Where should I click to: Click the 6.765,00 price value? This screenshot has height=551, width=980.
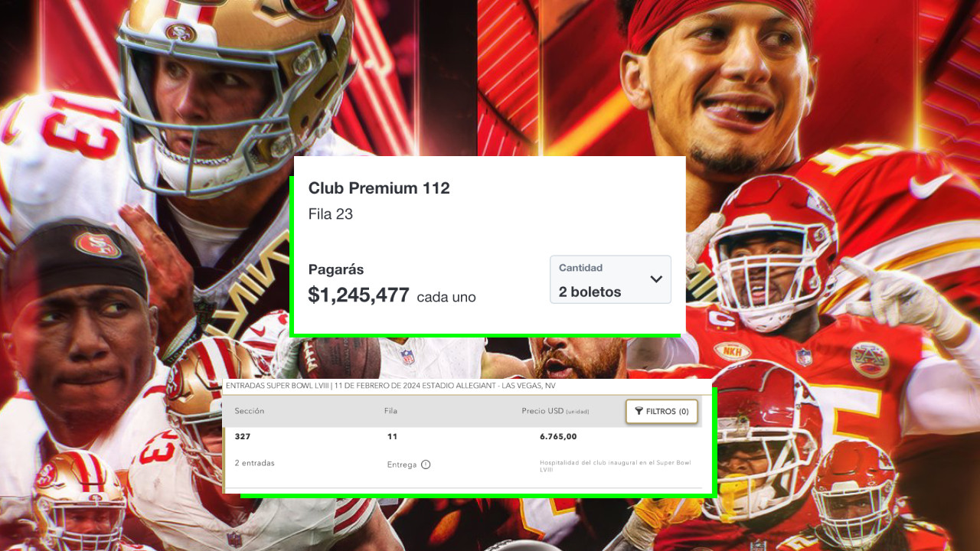click(558, 437)
